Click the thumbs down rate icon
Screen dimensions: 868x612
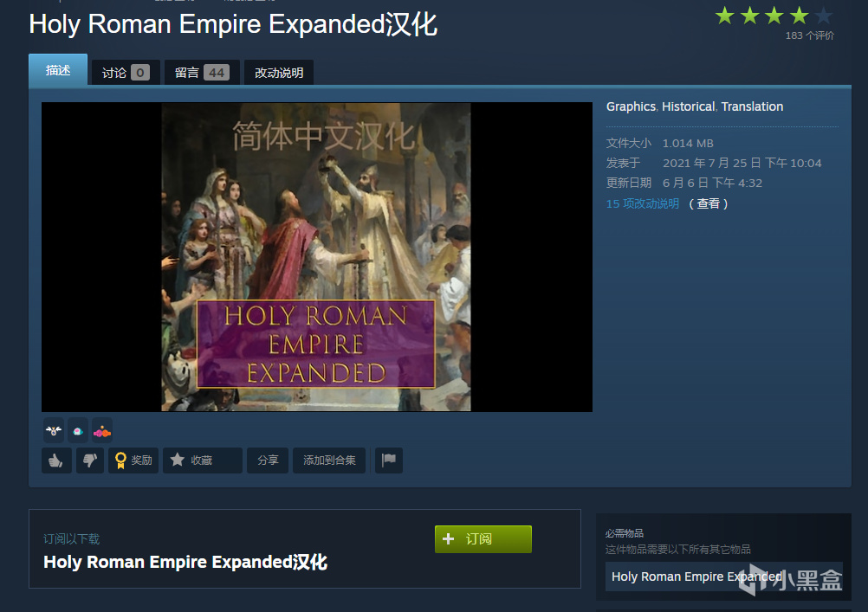[x=90, y=461]
